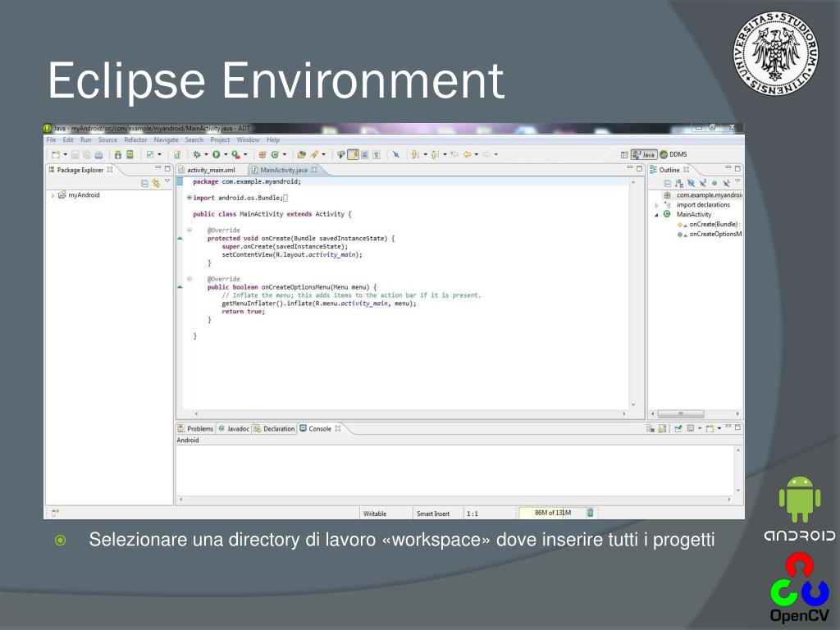Select onCreate(Bundle) in the Outline

709,225
